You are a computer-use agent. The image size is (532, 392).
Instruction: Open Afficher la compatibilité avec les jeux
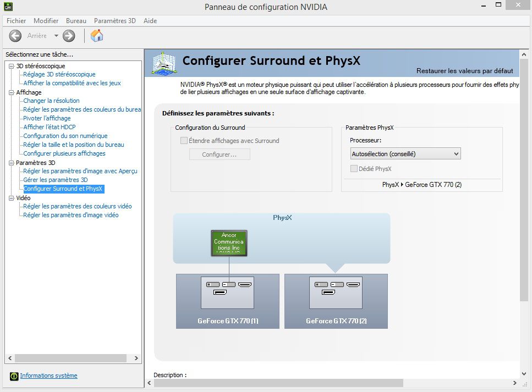click(x=72, y=83)
